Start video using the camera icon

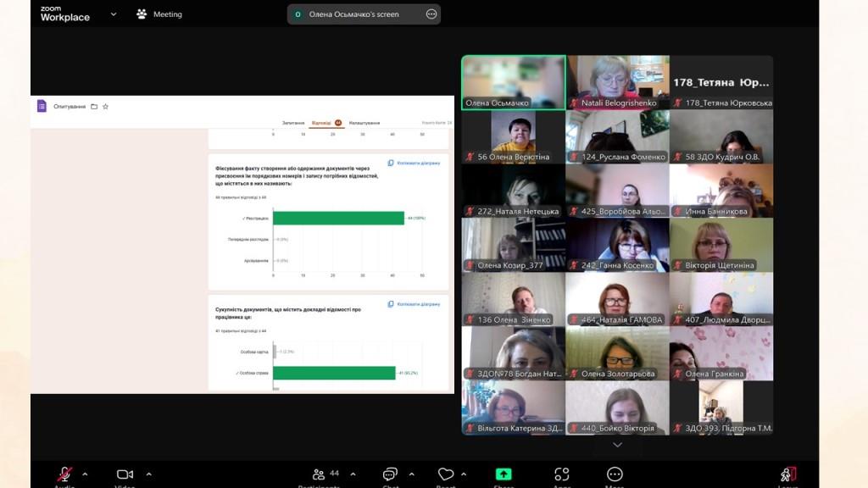125,474
